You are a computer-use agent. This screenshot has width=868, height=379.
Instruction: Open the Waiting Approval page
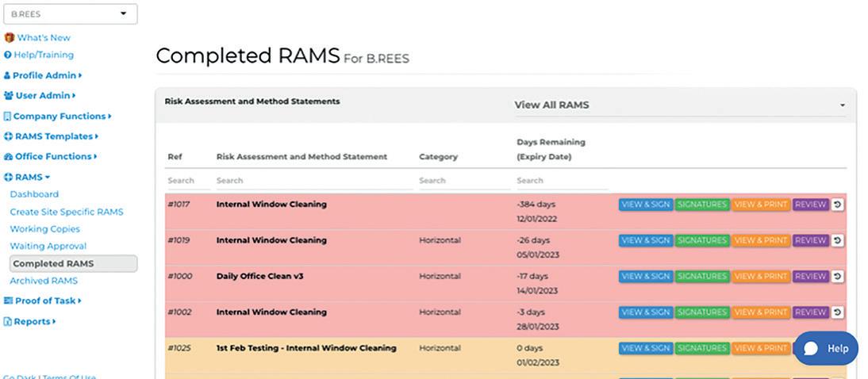pos(48,247)
